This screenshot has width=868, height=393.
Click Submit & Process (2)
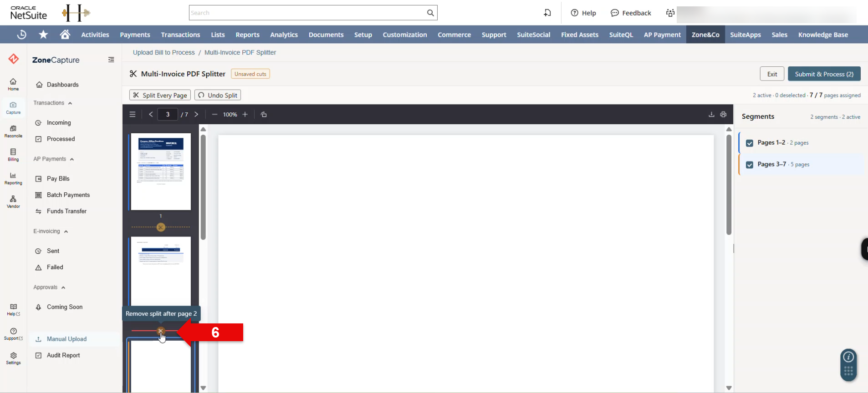pos(824,74)
